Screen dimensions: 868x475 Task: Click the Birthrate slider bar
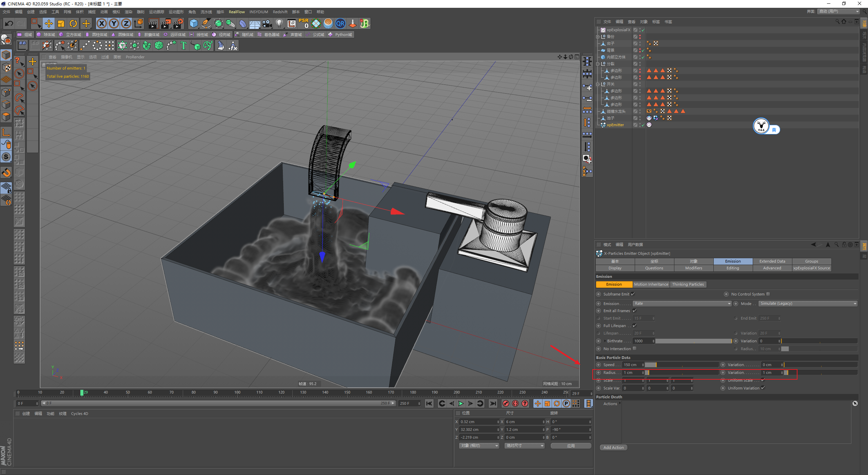point(693,341)
